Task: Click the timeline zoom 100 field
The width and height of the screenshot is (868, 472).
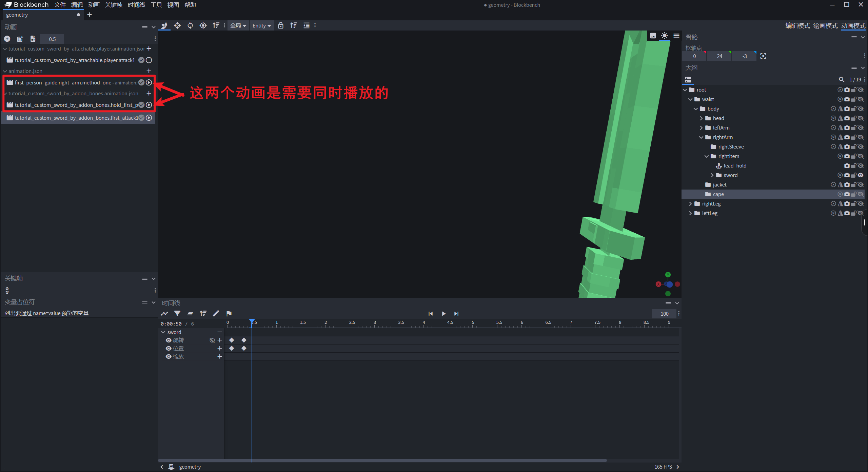Action: click(x=664, y=314)
